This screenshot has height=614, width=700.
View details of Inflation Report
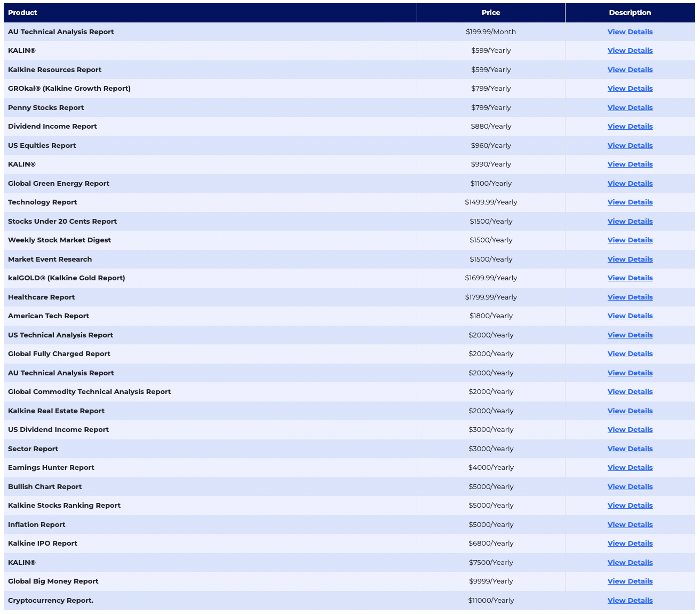tap(630, 524)
